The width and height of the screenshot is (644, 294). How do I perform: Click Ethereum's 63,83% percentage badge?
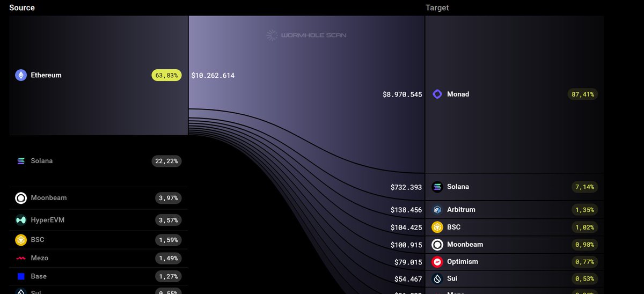pos(166,75)
